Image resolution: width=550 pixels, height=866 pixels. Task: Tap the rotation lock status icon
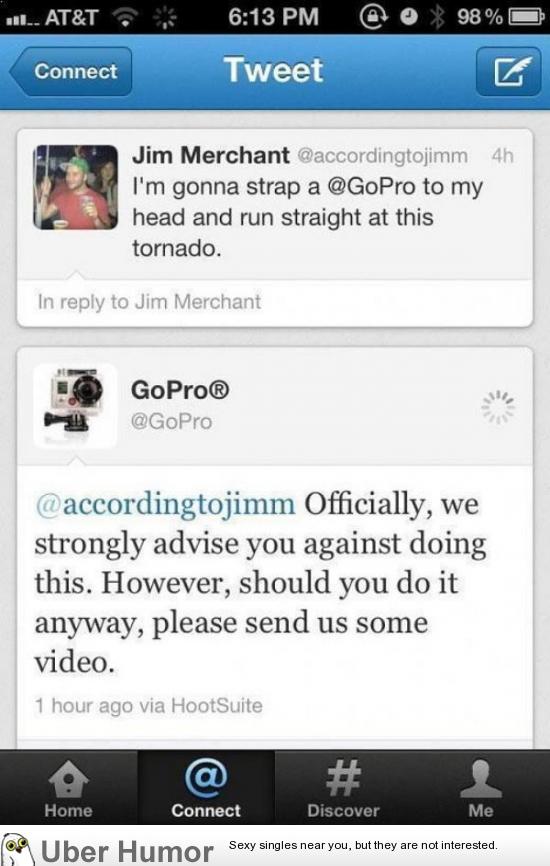pyautogui.click(x=374, y=17)
